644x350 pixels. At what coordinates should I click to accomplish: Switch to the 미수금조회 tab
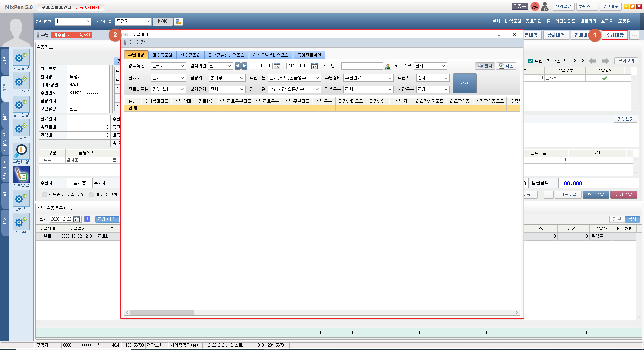(x=162, y=55)
